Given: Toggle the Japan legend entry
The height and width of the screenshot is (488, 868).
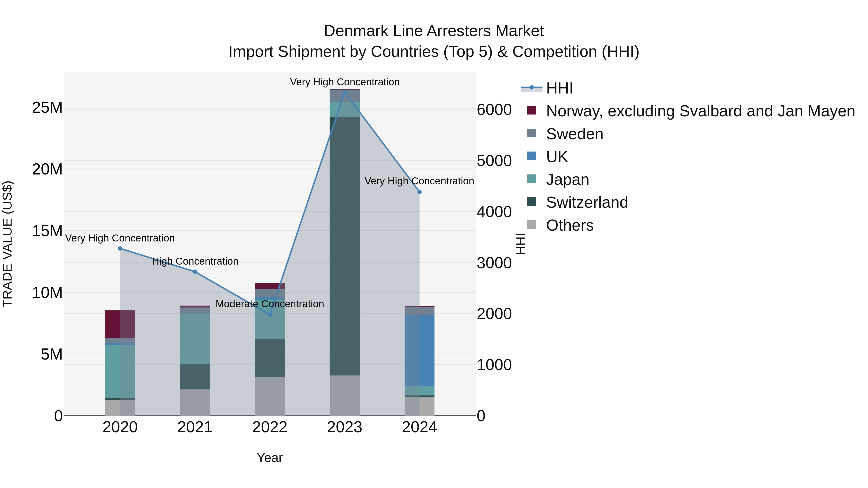Looking at the screenshot, I should click(x=558, y=180).
